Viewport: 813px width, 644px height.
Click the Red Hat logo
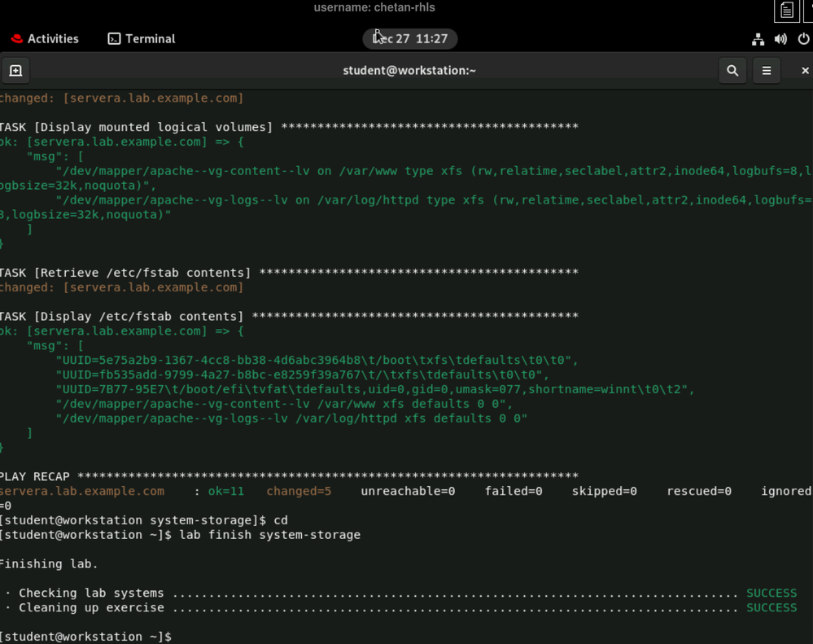coord(17,39)
